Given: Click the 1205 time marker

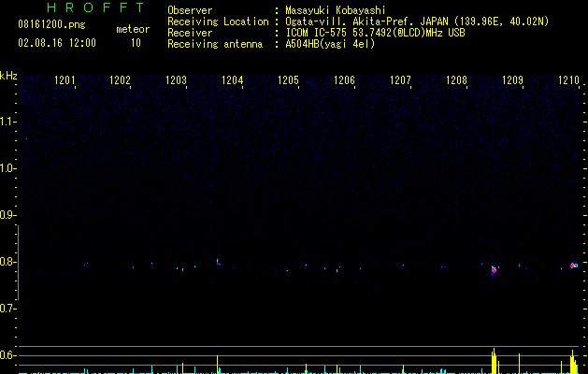Looking at the screenshot, I should 288,80.
